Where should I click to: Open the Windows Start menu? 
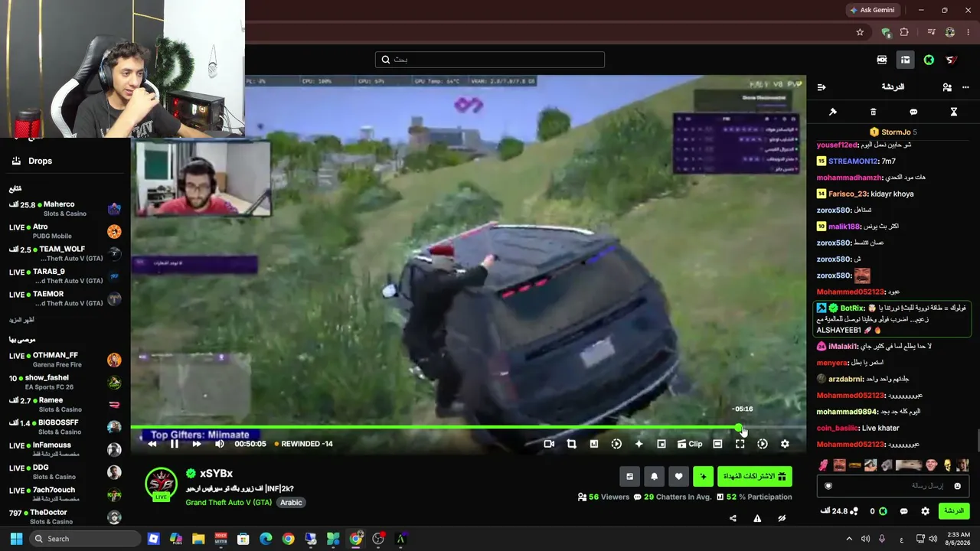coord(16,539)
